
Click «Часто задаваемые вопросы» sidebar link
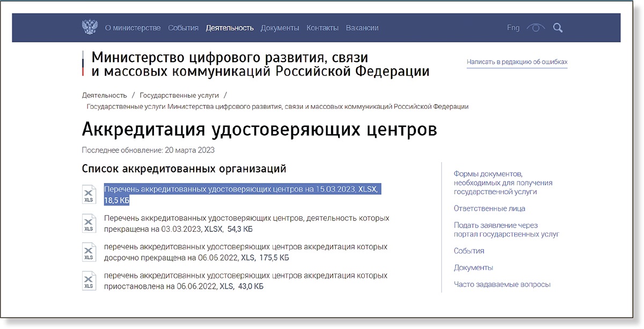tap(502, 284)
